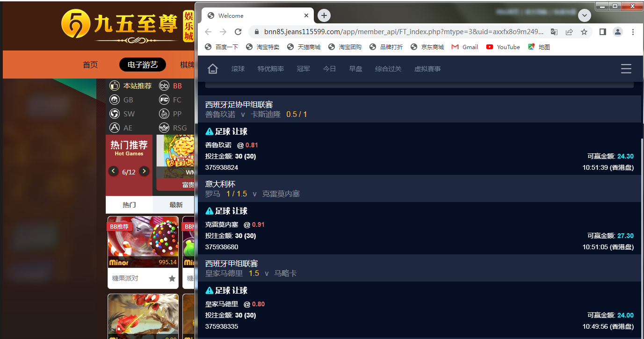The width and height of the screenshot is (644, 339).
Task: Open the rooster game thumbnail
Action: (x=143, y=316)
